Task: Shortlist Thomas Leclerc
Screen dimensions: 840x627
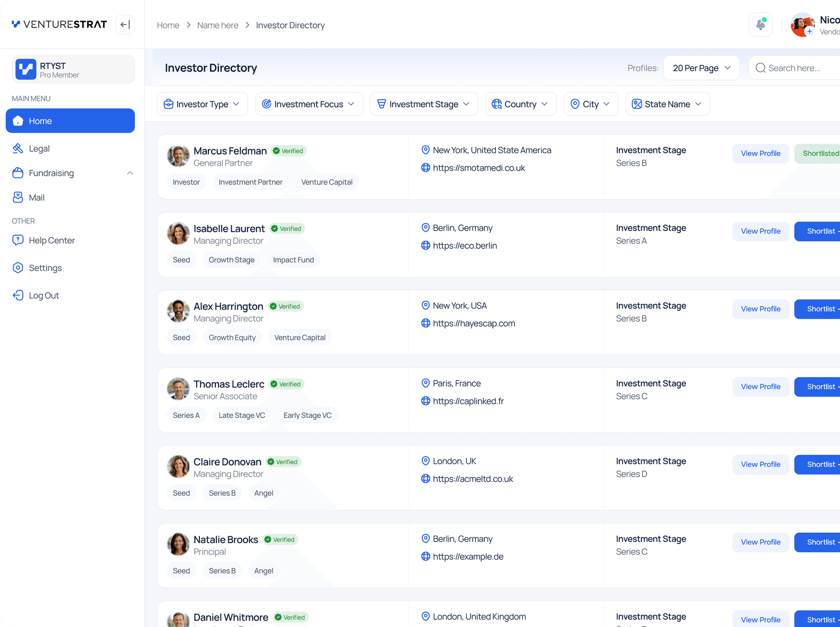Action: click(x=817, y=386)
